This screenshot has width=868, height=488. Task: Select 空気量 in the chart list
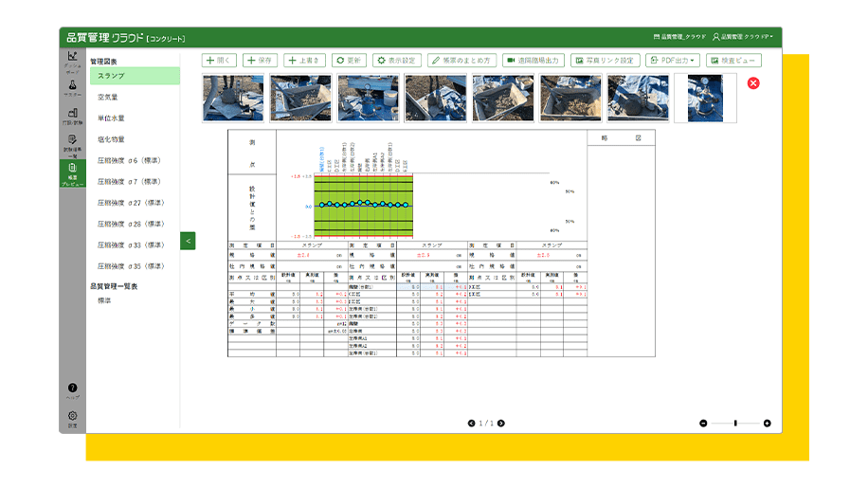108,98
